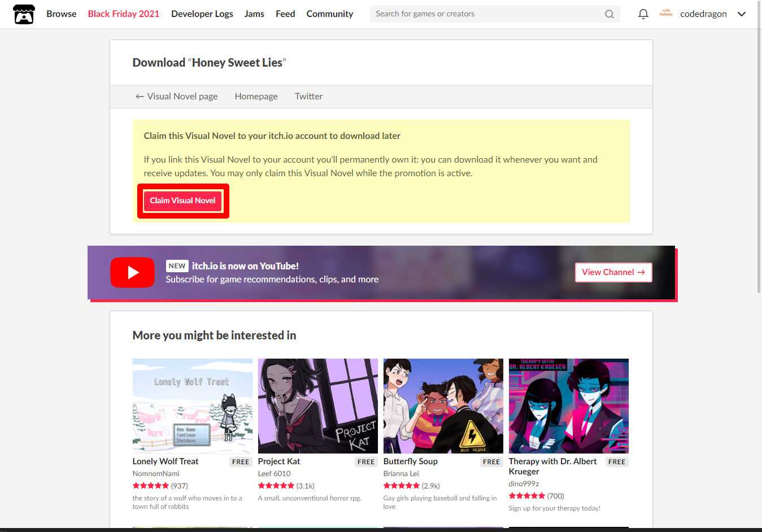Focus the search games or creators field
Screen dimensions: 762x532
pos(495,14)
